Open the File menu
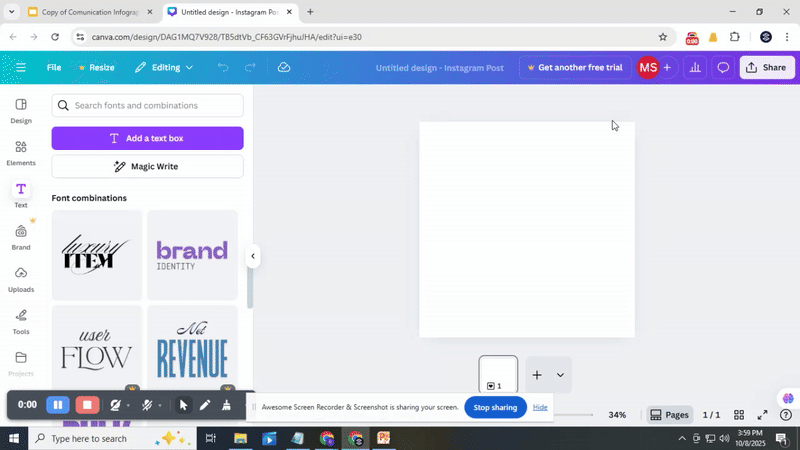Viewport: 800px width, 450px height. [54, 67]
